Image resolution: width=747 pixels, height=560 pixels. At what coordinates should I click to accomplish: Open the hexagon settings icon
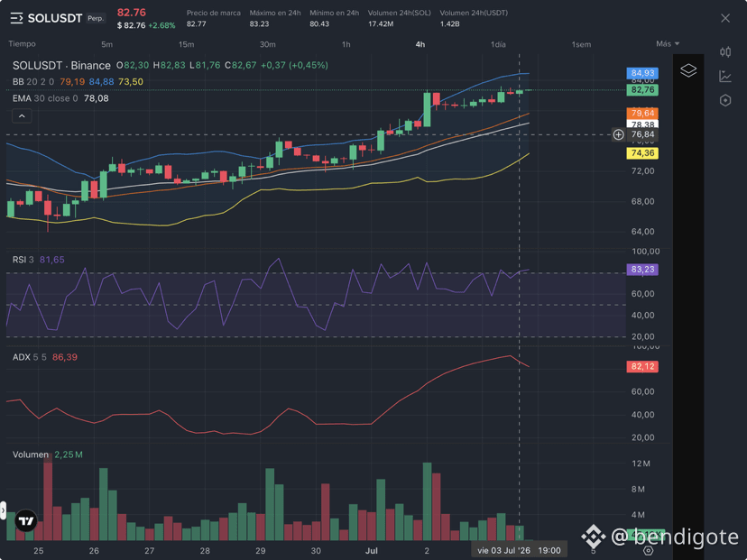[x=725, y=100]
